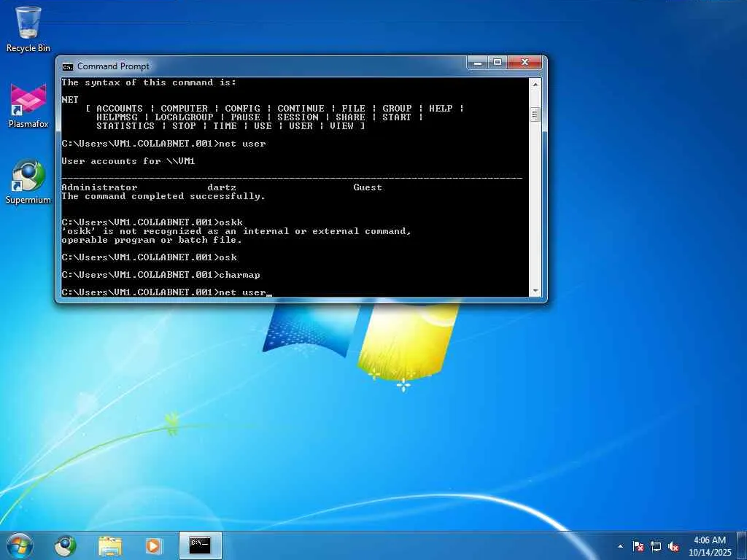Open the Windows Start menu orb

20,545
